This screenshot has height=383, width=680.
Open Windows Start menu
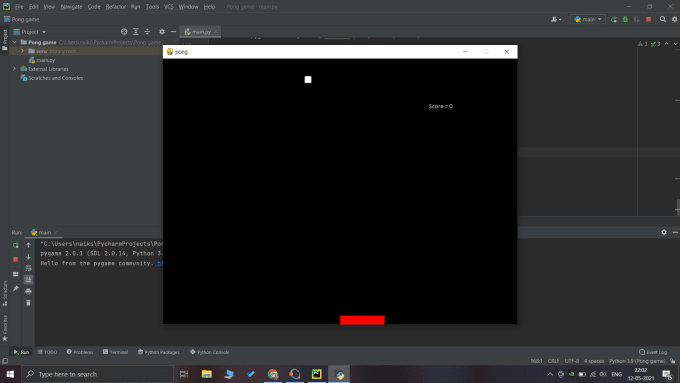click(x=10, y=374)
